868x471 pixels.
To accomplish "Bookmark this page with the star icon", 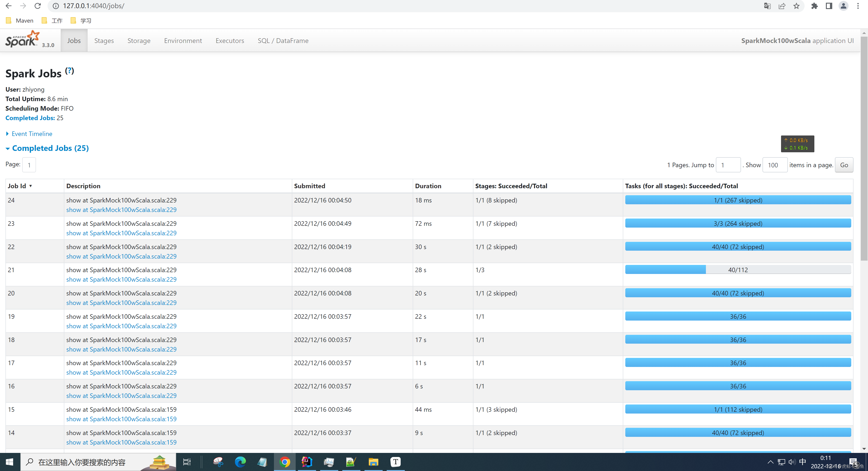I will pyautogui.click(x=796, y=6).
